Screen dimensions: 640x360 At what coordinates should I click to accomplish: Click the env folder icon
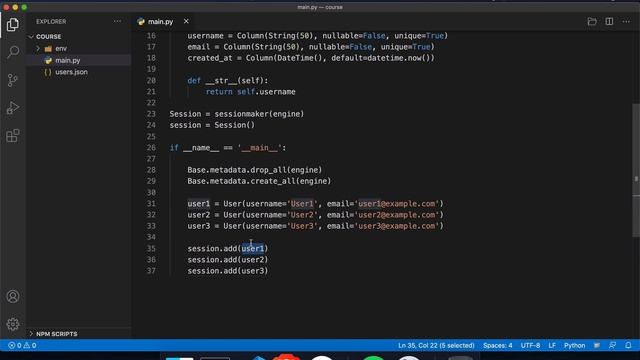point(48,49)
